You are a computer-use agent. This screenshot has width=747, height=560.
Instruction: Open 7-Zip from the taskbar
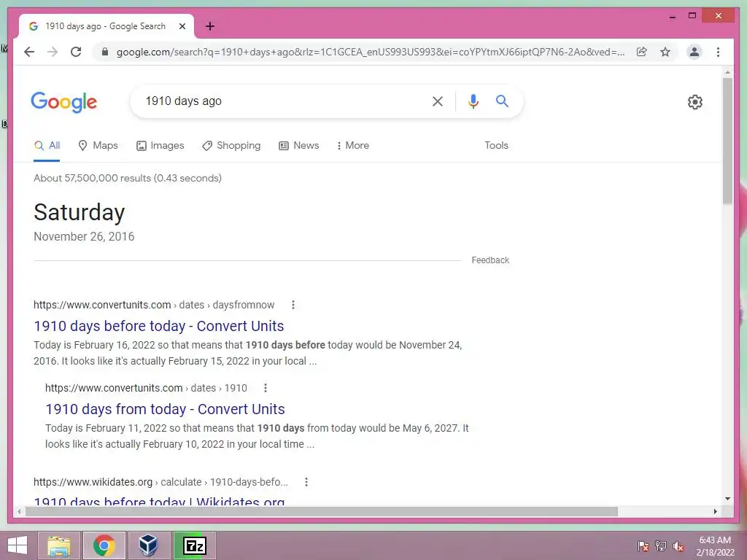click(x=194, y=545)
